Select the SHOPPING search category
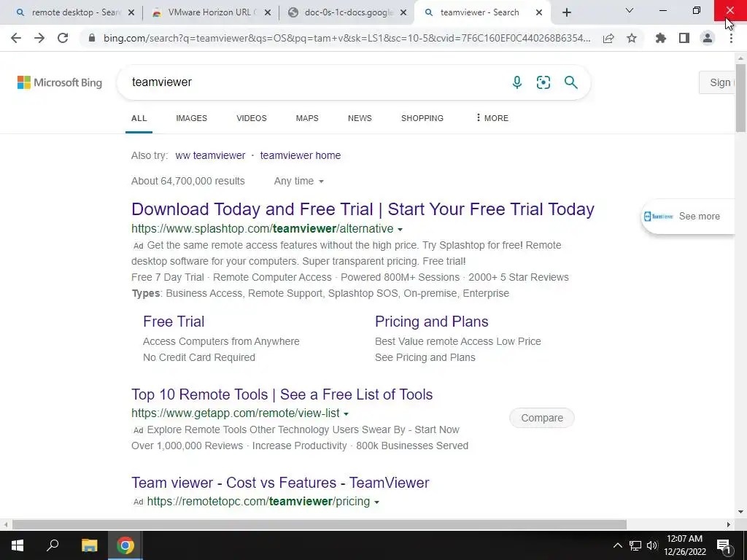The width and height of the screenshot is (747, 560). point(422,118)
